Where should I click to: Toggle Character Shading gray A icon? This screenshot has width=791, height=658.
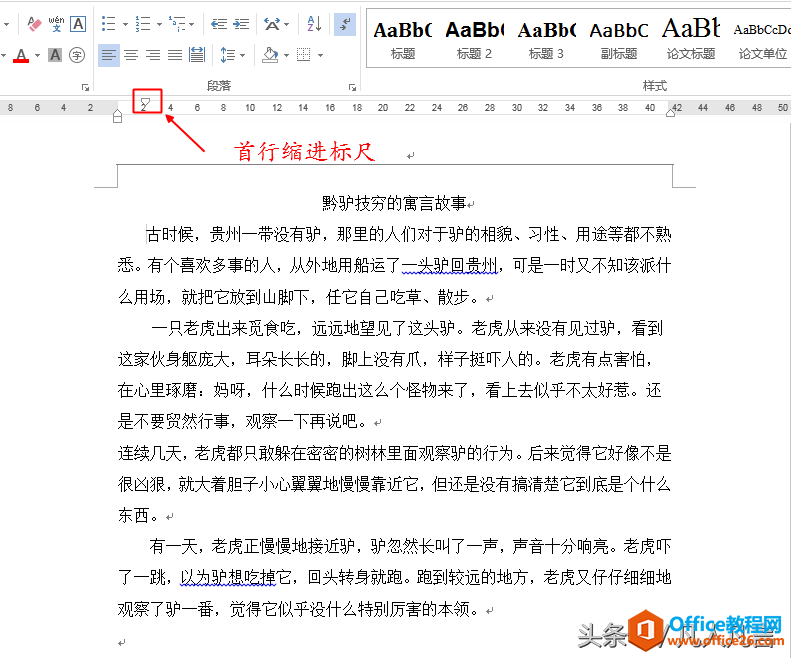tap(55, 55)
